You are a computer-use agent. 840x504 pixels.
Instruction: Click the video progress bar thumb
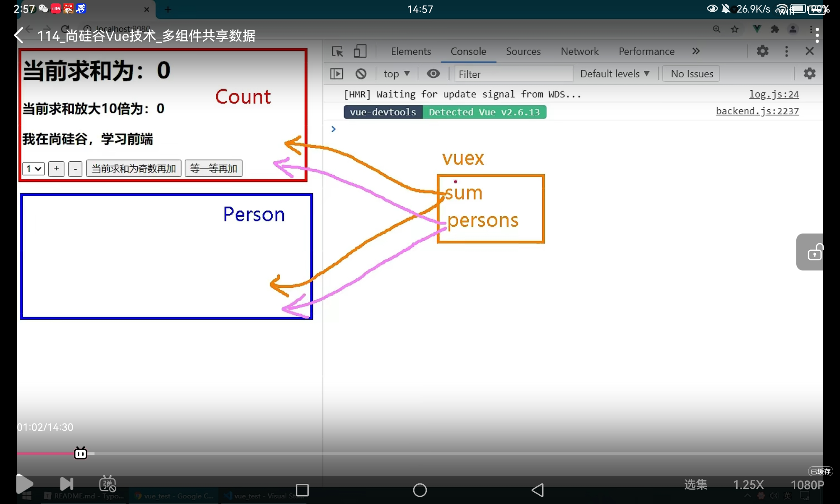pyautogui.click(x=81, y=453)
